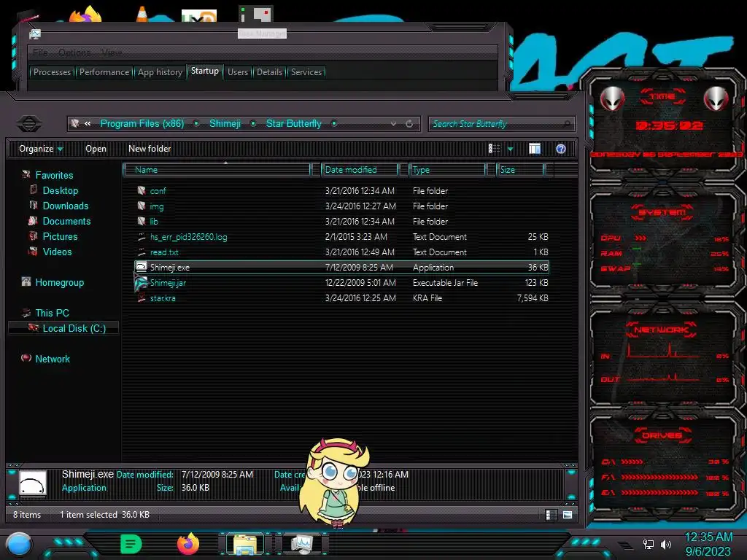Open the Users tab in Task Manager
The height and width of the screenshot is (560, 747).
tap(238, 72)
